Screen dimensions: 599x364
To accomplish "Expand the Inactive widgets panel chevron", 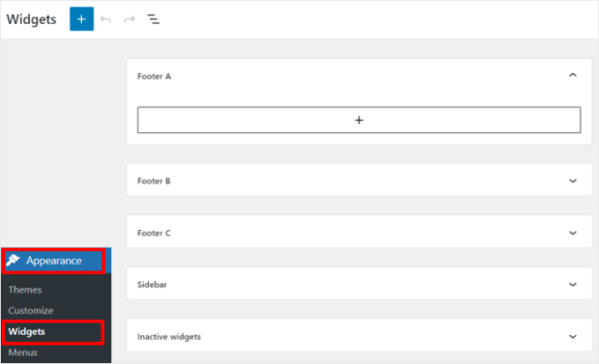I will click(573, 337).
